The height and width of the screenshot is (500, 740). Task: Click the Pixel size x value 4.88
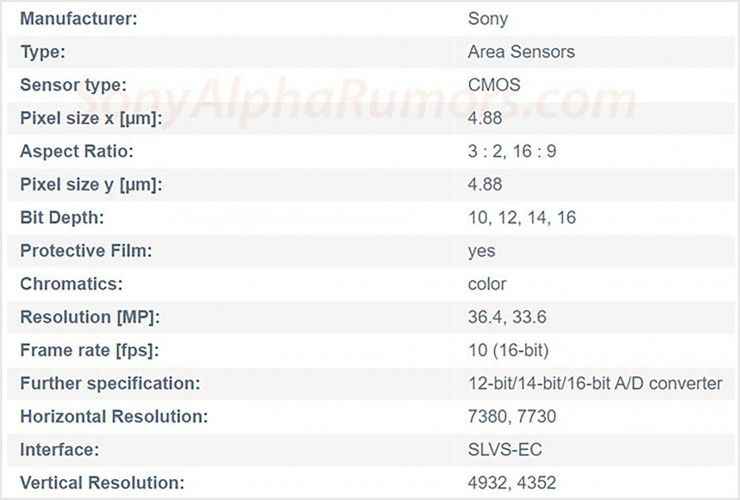click(x=485, y=118)
